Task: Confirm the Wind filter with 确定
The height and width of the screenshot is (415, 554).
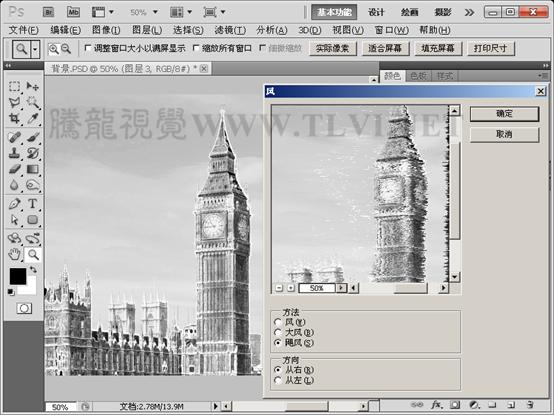Action: tap(504, 114)
